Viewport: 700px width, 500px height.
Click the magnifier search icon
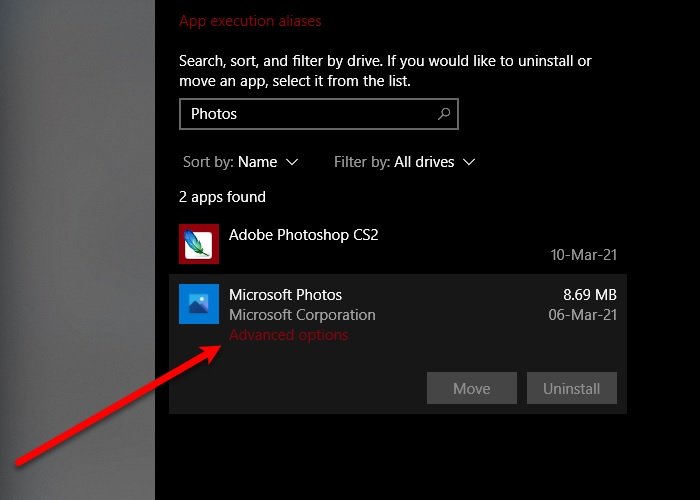pyautogui.click(x=444, y=114)
